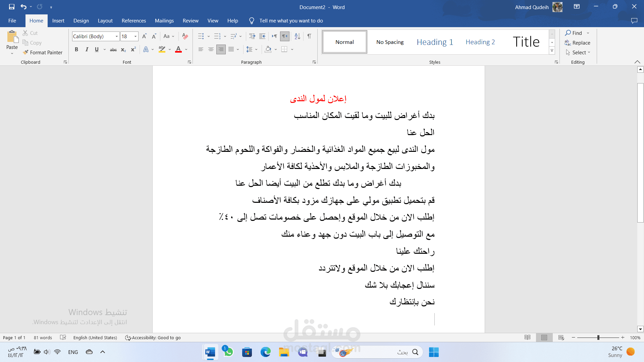644x362 pixels.
Task: Open File Explorer from the taskbar
Action: coord(284,352)
